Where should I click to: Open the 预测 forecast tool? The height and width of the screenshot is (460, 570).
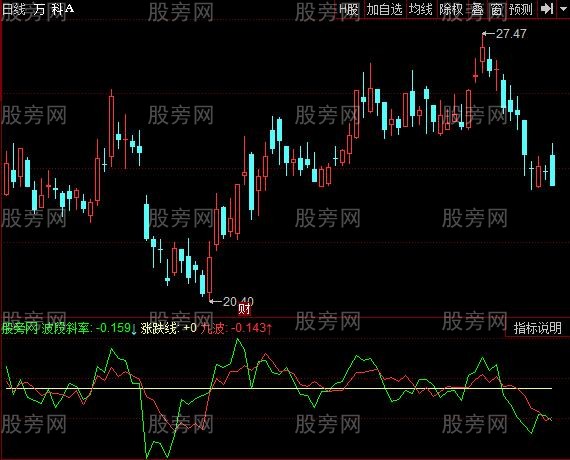521,9
